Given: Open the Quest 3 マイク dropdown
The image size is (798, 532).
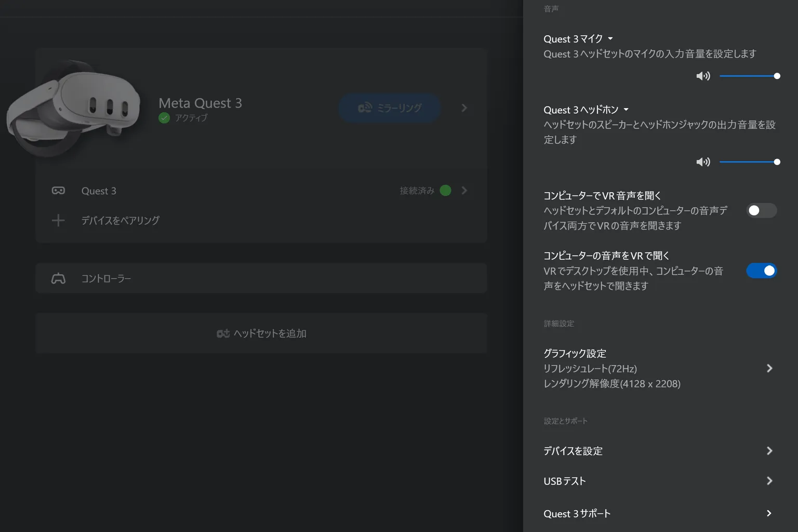Looking at the screenshot, I should (578, 39).
